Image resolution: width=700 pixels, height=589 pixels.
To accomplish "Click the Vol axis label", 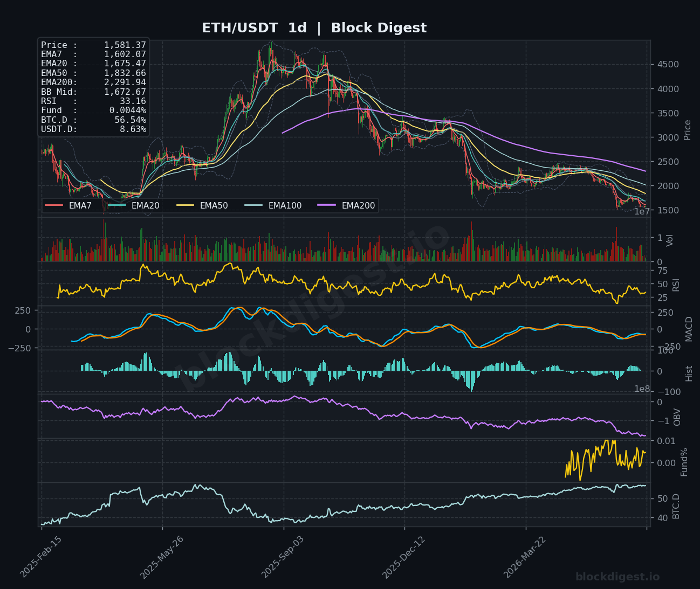I will (x=670, y=240).
